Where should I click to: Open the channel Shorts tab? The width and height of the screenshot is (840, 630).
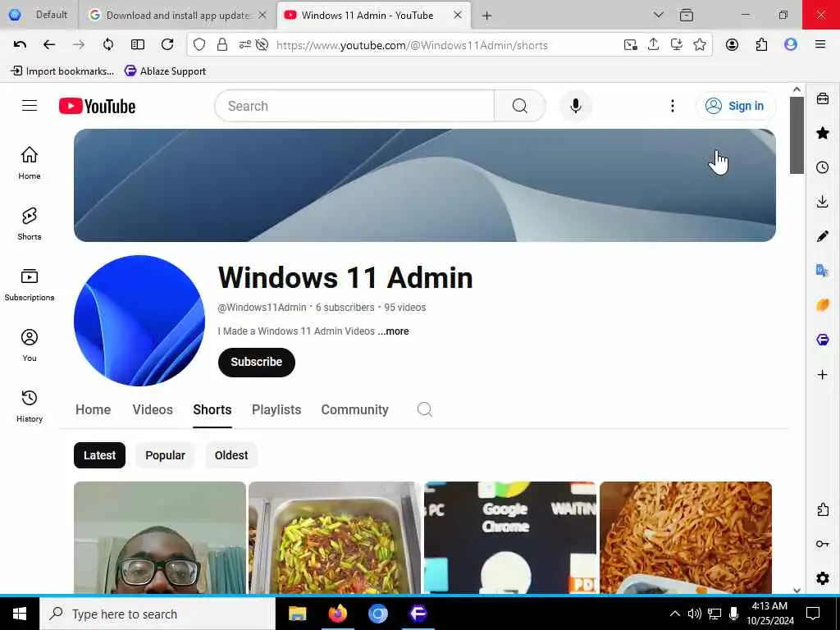tap(212, 409)
